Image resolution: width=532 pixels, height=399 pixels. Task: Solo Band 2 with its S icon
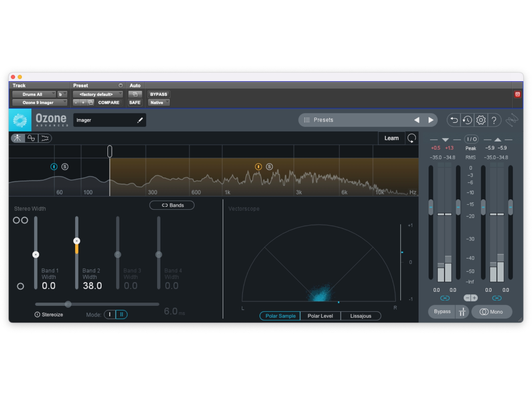pyautogui.click(x=269, y=167)
